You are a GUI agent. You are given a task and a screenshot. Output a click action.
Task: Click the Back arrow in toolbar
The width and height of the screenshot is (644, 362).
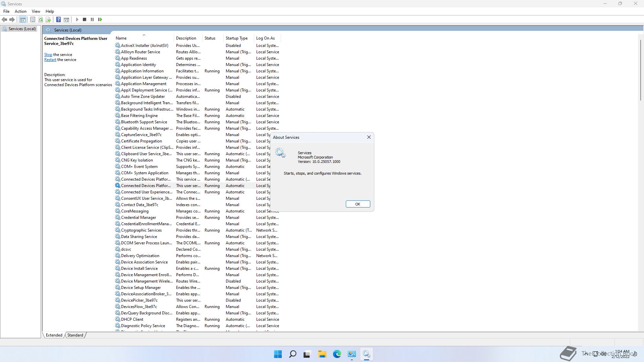(4, 19)
